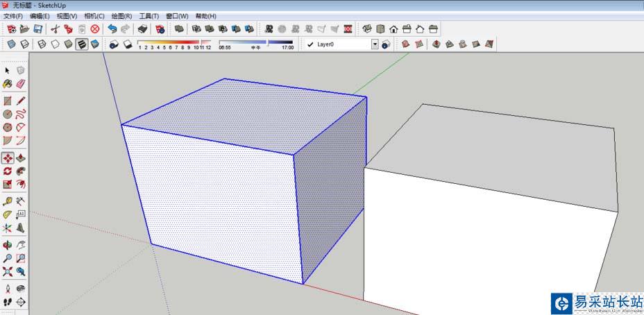Choose the Circle drawing tool
Image resolution: width=644 pixels, height=315 pixels.
pyautogui.click(x=8, y=114)
